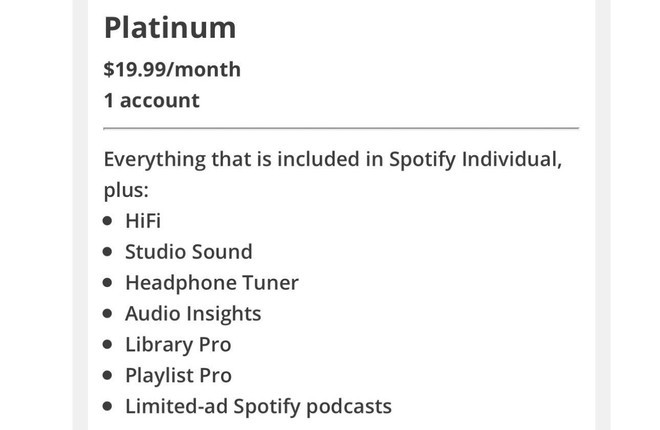660x430 pixels.
Task: Click the Playlist Pro bullet point
Action: point(107,375)
